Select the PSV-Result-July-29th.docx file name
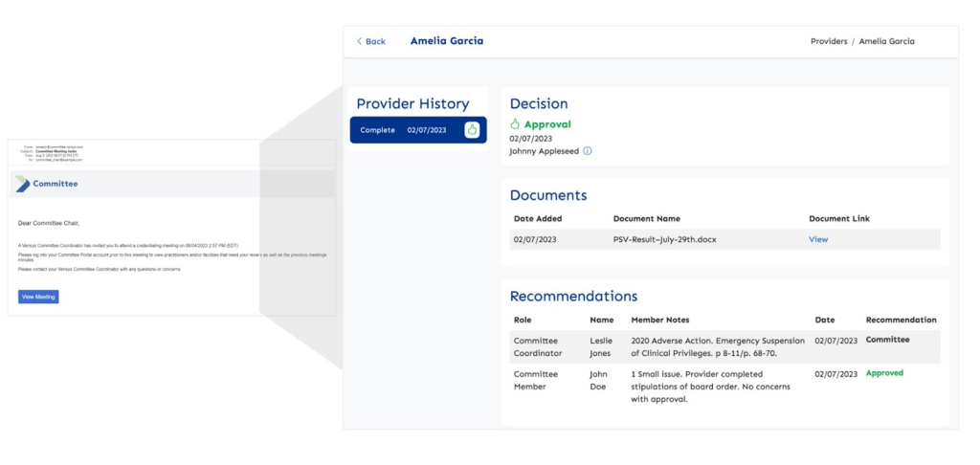The height and width of the screenshot is (465, 980). coord(660,239)
